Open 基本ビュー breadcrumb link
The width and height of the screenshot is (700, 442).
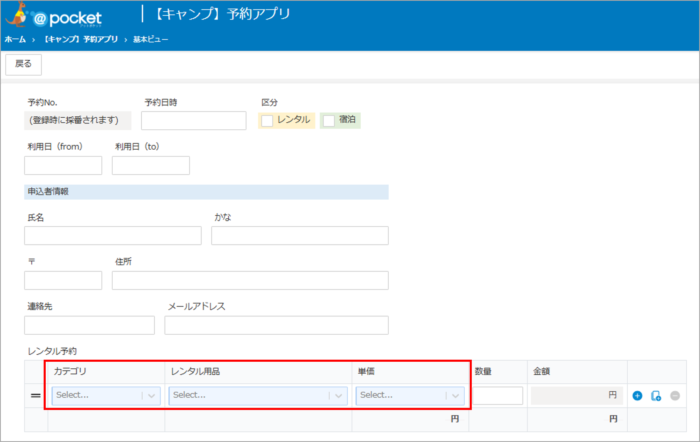tap(150, 39)
